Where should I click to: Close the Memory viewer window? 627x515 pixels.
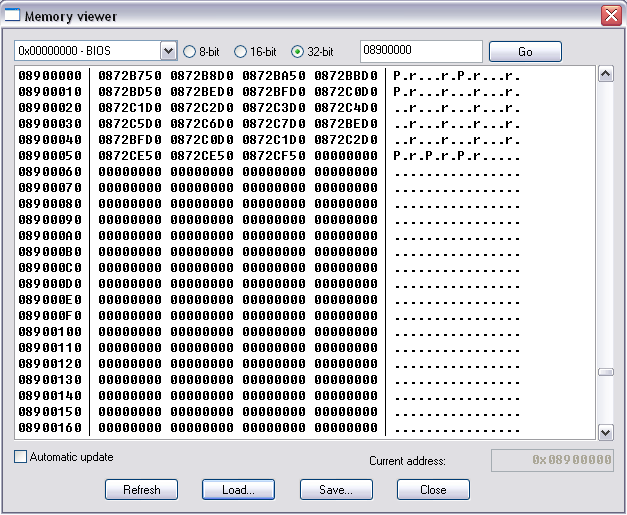coord(610,15)
